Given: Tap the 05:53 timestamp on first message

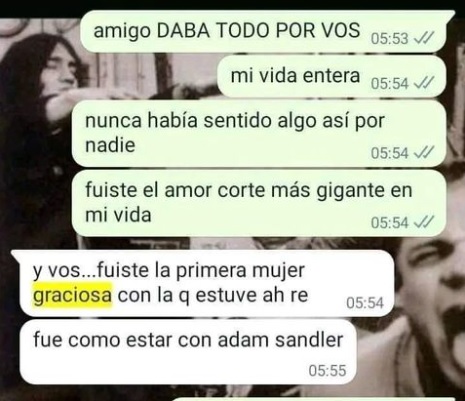Looking at the screenshot, I should tap(389, 39).
